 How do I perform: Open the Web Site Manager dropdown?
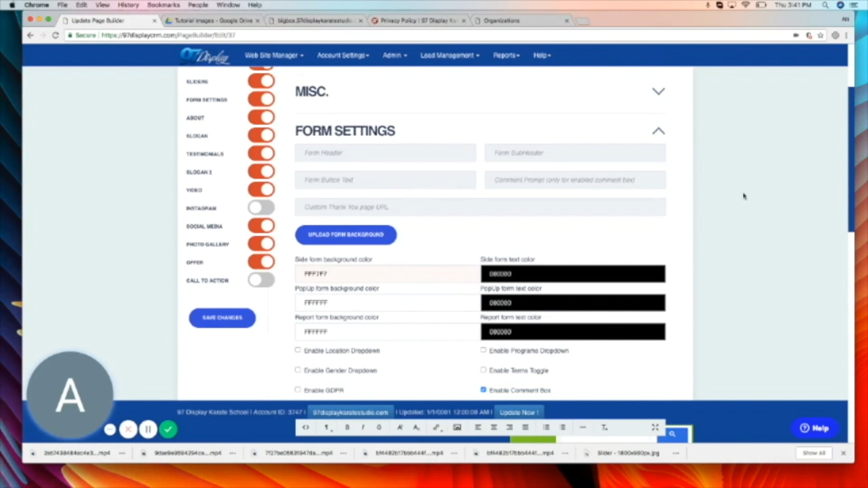pyautogui.click(x=274, y=55)
